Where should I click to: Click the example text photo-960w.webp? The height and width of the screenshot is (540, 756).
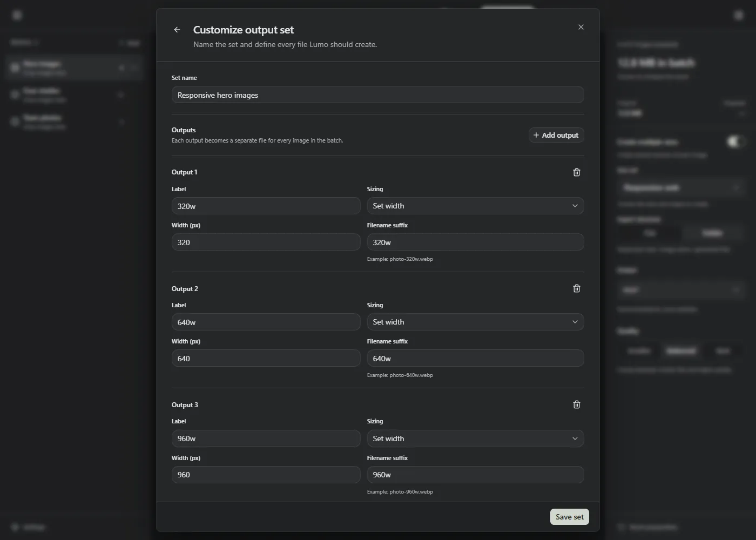411,492
